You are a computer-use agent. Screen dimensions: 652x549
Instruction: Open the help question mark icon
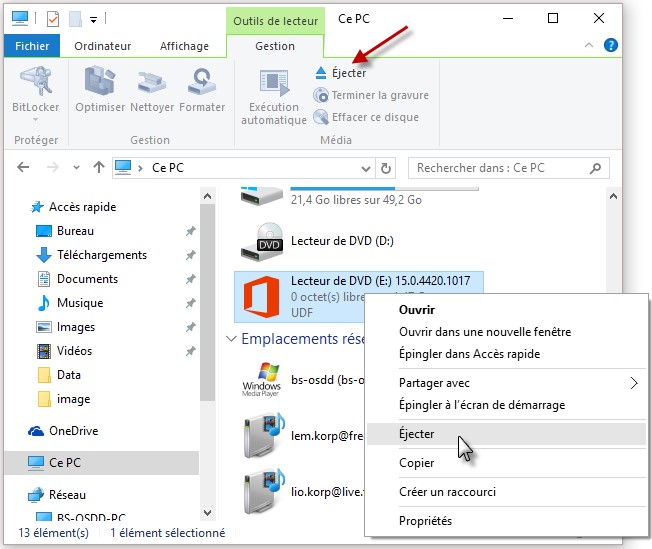pyautogui.click(x=611, y=45)
